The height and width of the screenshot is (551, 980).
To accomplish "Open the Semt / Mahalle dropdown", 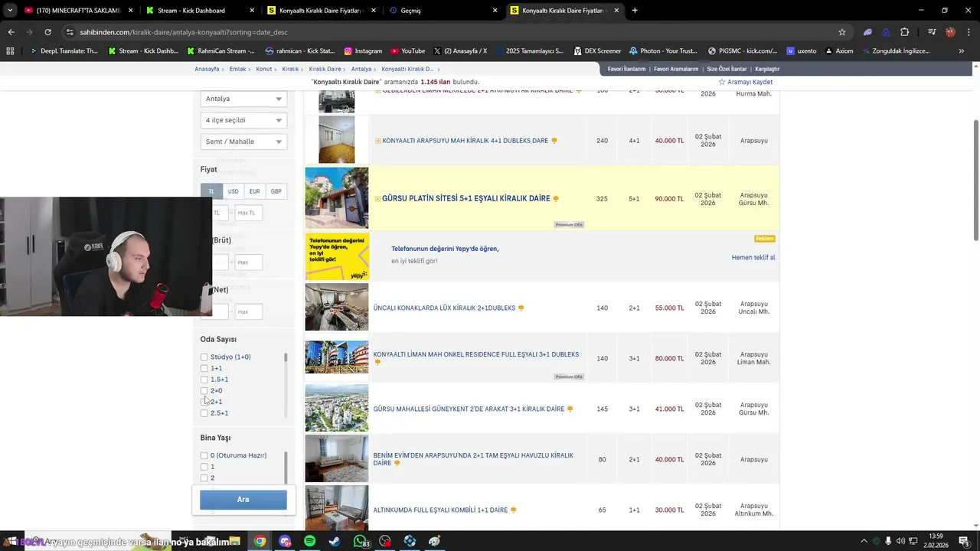I will (x=243, y=142).
